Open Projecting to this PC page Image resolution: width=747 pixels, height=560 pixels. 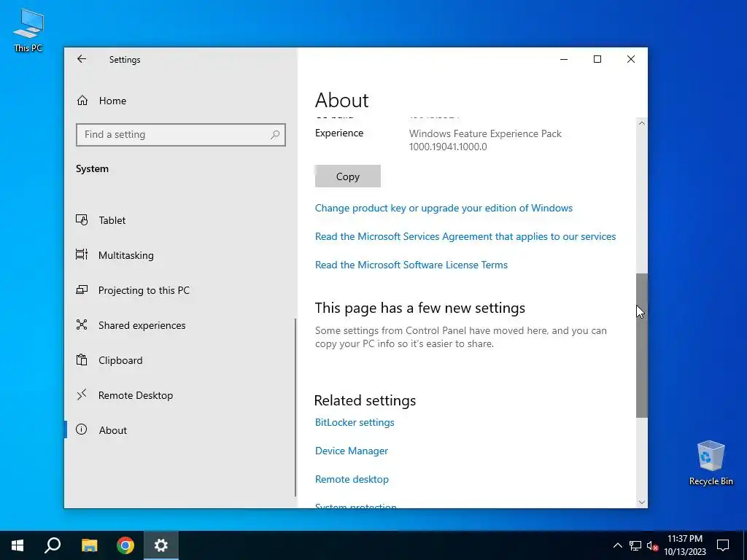(180, 290)
